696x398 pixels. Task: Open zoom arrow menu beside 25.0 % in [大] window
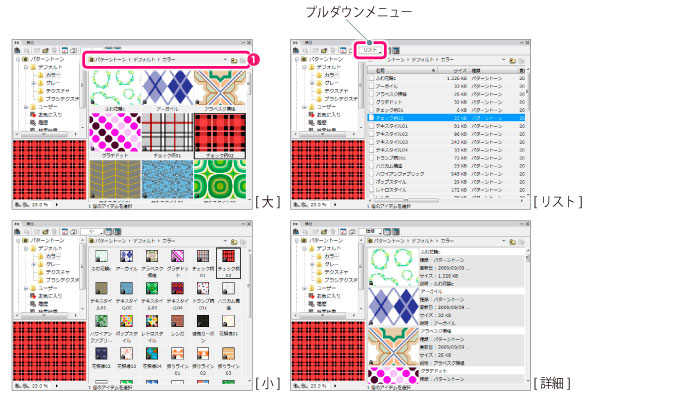(56, 205)
